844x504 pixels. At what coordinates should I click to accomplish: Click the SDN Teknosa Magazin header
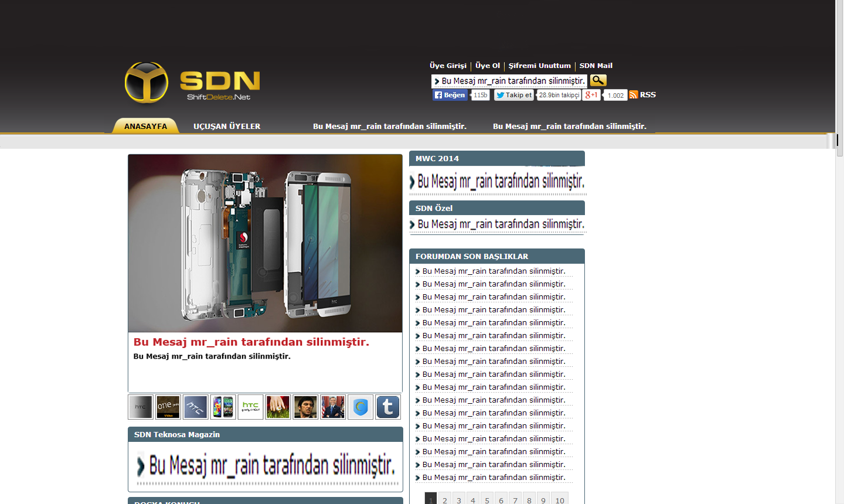click(x=266, y=434)
